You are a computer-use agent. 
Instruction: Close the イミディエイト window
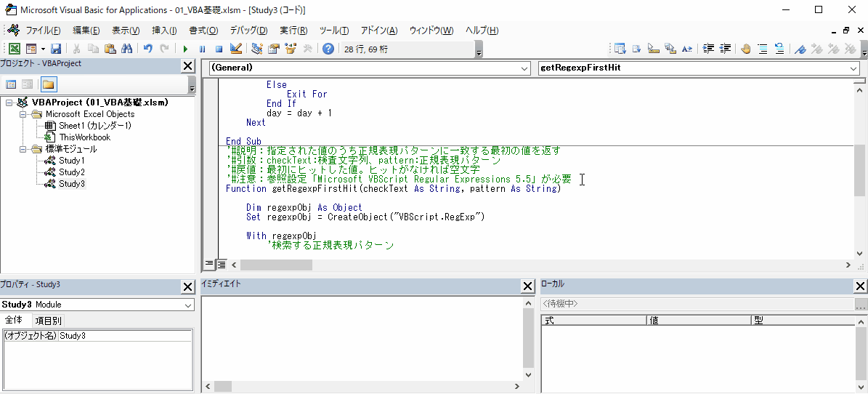[528, 286]
